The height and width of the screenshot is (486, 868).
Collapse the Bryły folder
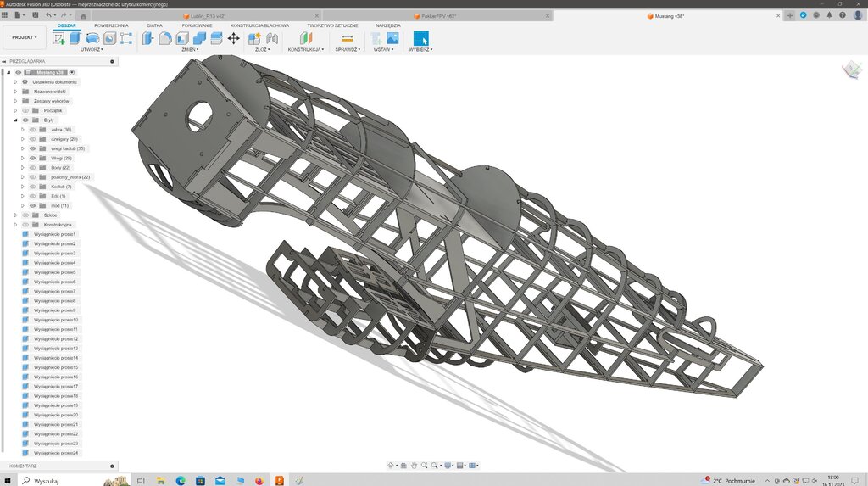pyautogui.click(x=15, y=120)
